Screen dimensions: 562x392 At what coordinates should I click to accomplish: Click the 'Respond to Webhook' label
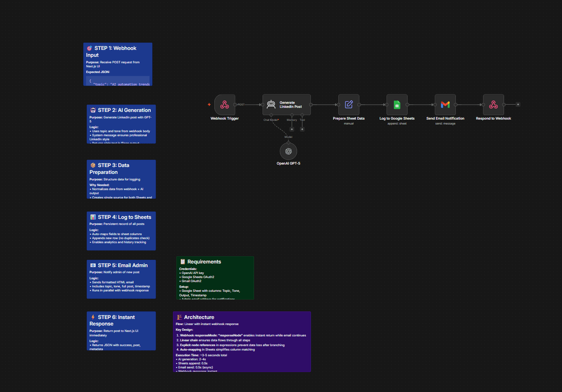tap(494, 118)
